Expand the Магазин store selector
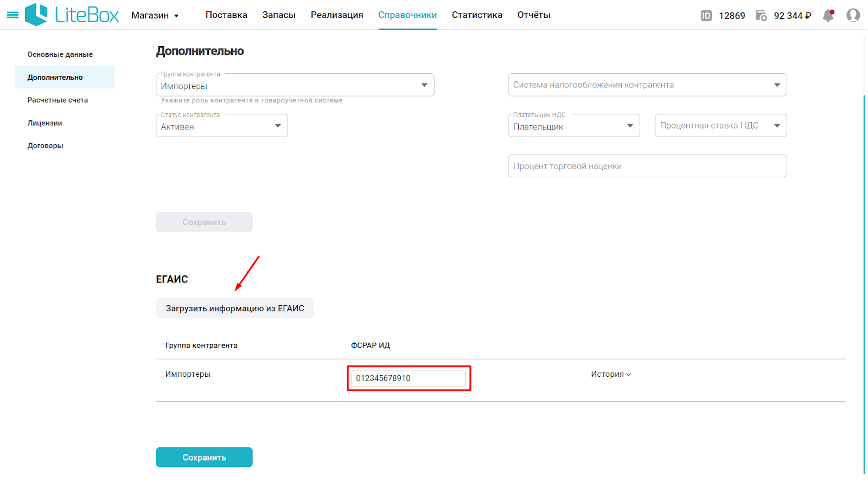868x488 pixels. (x=155, y=16)
